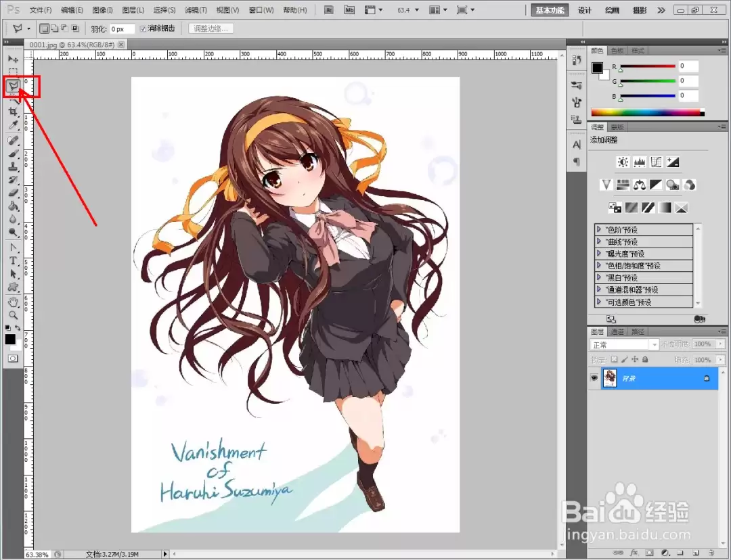Select the Rectangular Marquee tool
This screenshot has width=731, height=560.
[13, 72]
